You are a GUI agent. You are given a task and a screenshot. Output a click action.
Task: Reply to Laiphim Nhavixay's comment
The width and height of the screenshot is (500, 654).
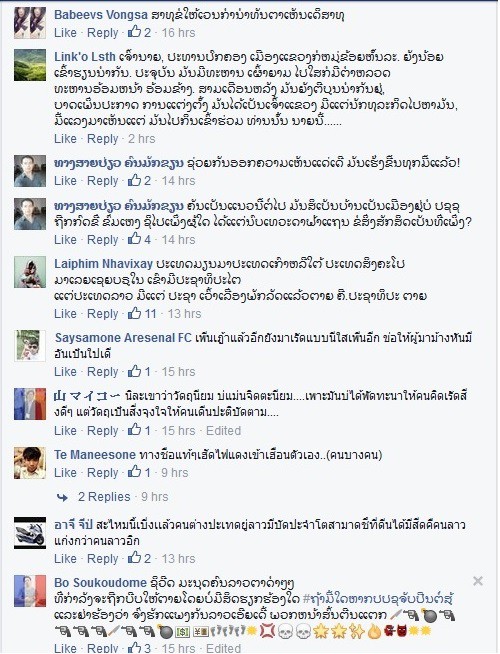click(103, 313)
